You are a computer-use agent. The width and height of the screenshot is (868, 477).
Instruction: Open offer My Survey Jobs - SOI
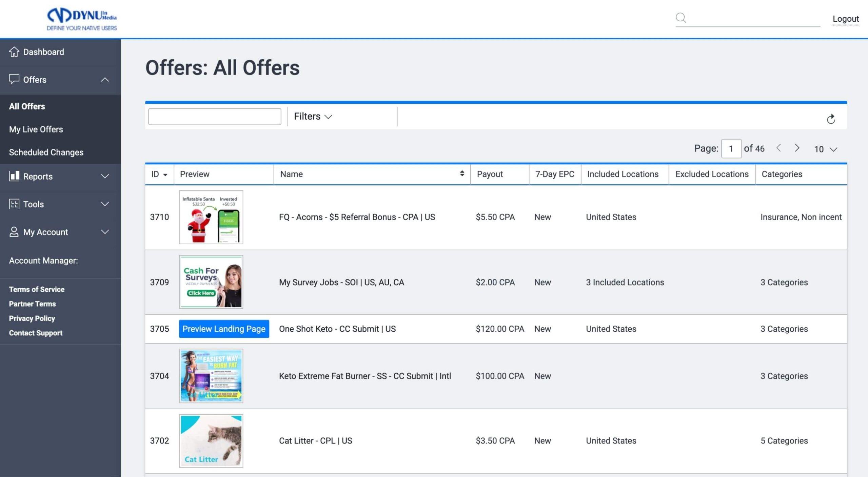tap(341, 282)
